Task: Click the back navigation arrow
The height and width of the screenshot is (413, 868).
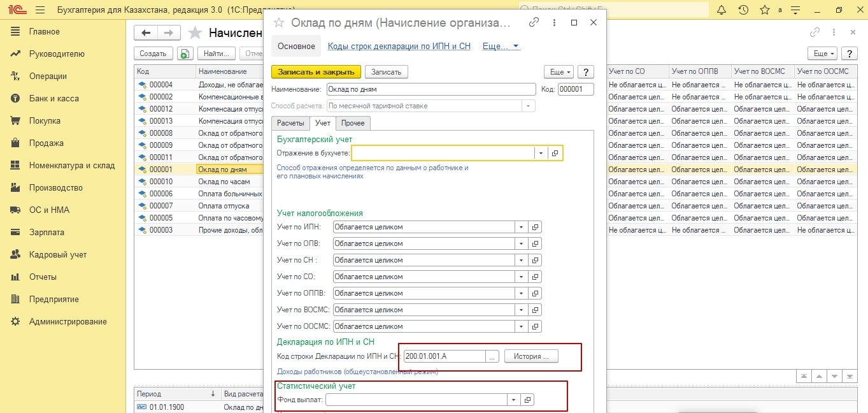Action: (146, 33)
